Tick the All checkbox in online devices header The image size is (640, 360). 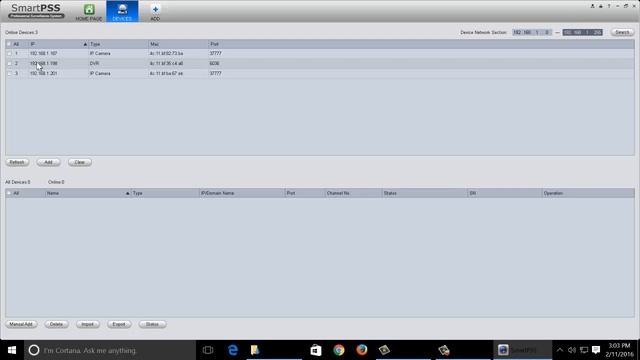[x=9, y=44]
